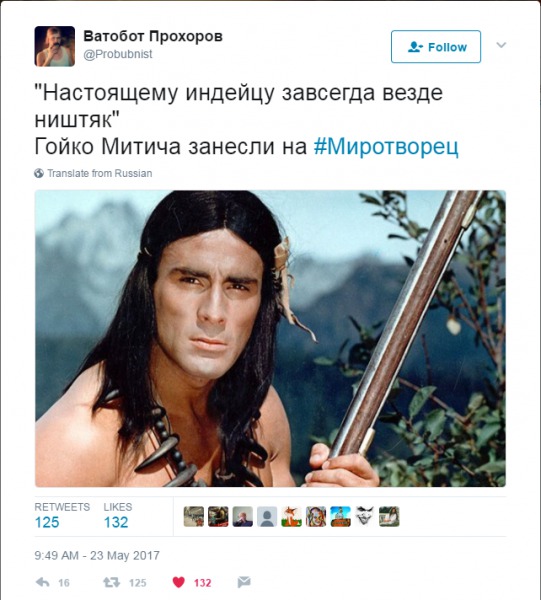Select the fox cartoon liker avatar
Viewport: 541px width, 600px height.
(292, 516)
